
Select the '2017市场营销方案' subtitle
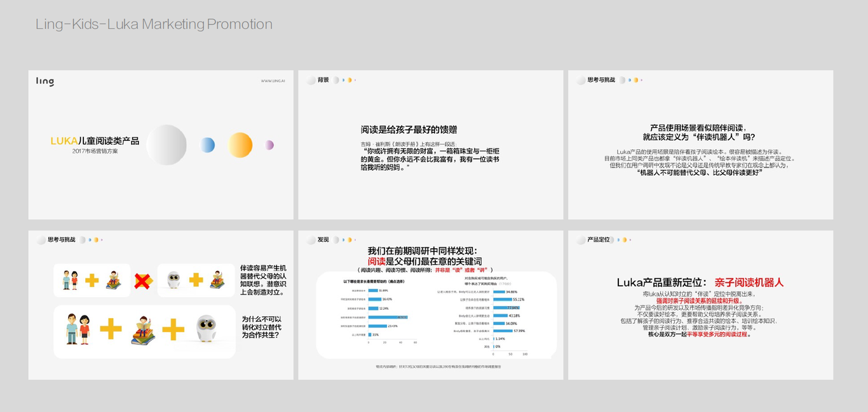pyautogui.click(x=95, y=151)
